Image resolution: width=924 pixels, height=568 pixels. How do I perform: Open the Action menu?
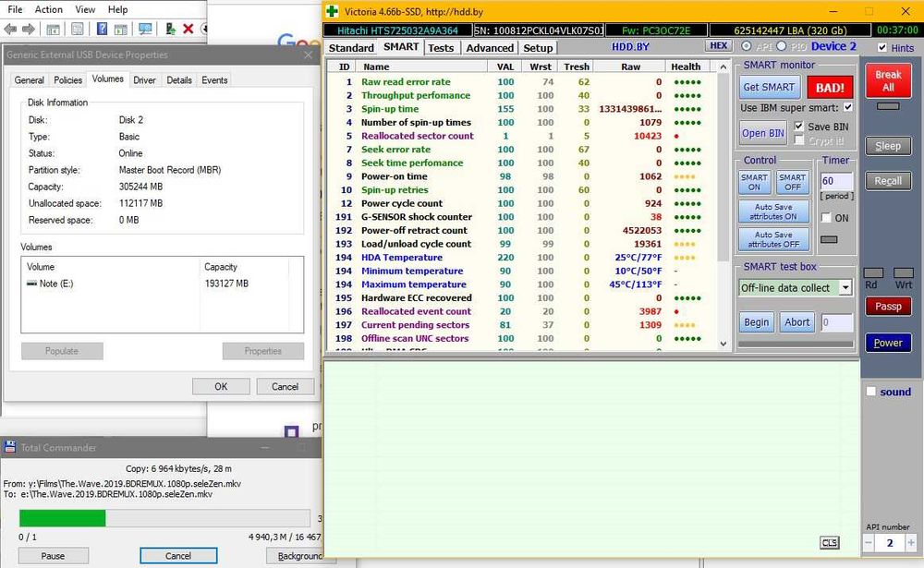tap(49, 9)
